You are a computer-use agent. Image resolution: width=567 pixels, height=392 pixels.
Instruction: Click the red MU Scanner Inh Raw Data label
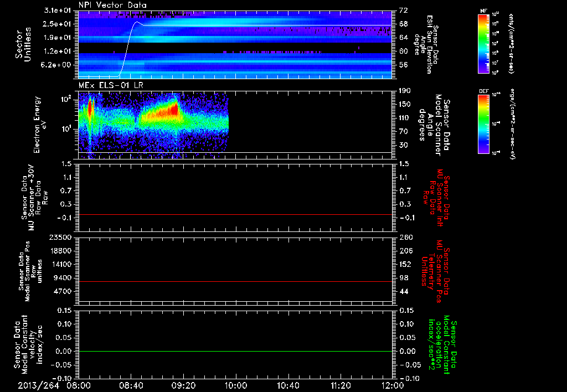pos(436,198)
